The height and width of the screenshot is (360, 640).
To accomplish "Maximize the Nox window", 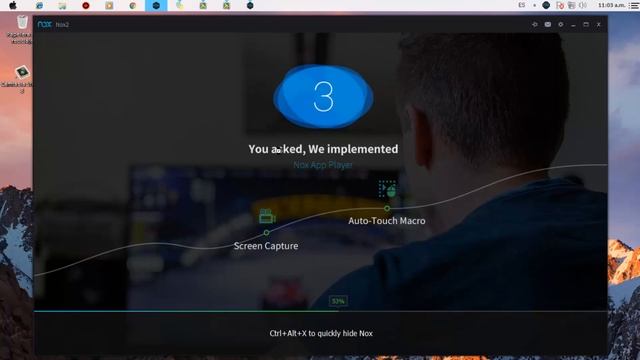I will 586,24.
